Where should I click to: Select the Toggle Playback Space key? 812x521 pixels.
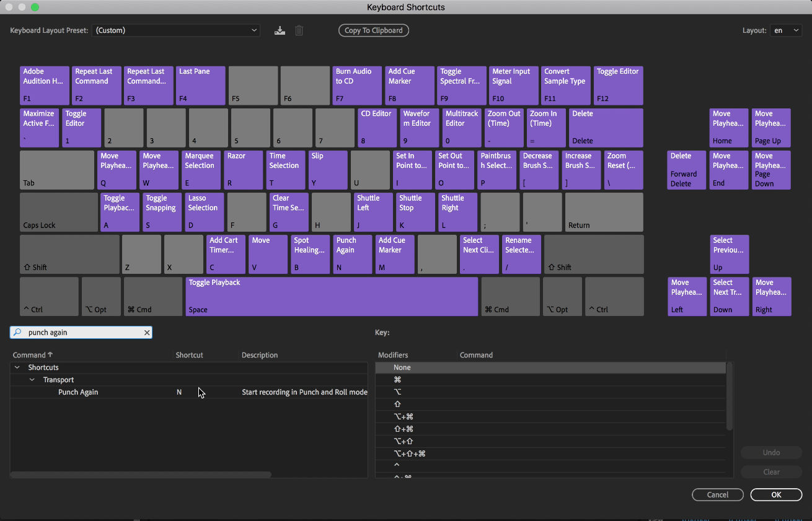click(332, 296)
